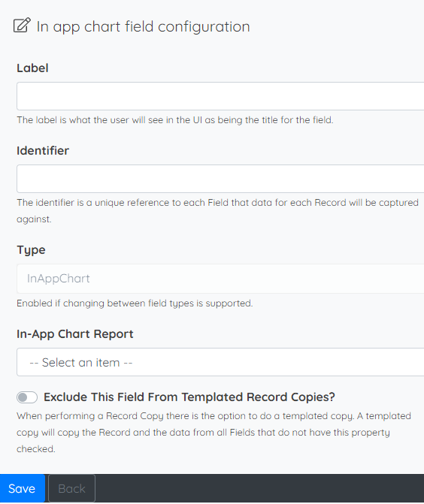Save the field configuration

[x=22, y=488]
